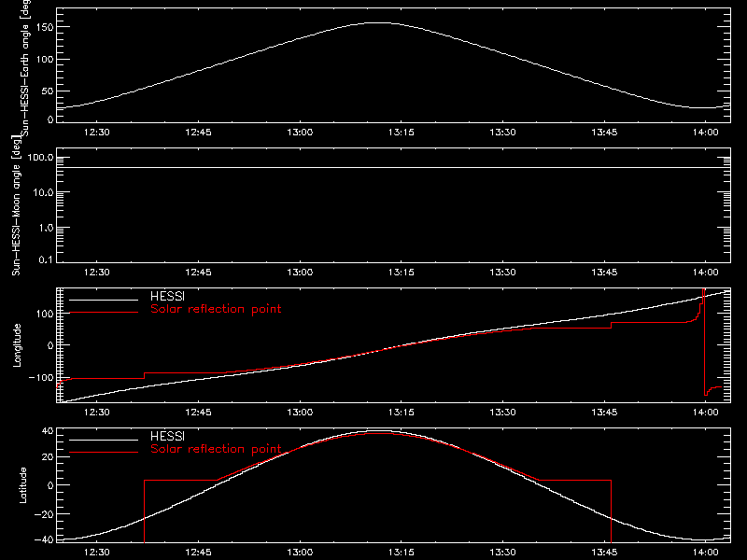747x560 pixels.
Task: Click 12:30 time label under Longitude plot
Action: 97,412
